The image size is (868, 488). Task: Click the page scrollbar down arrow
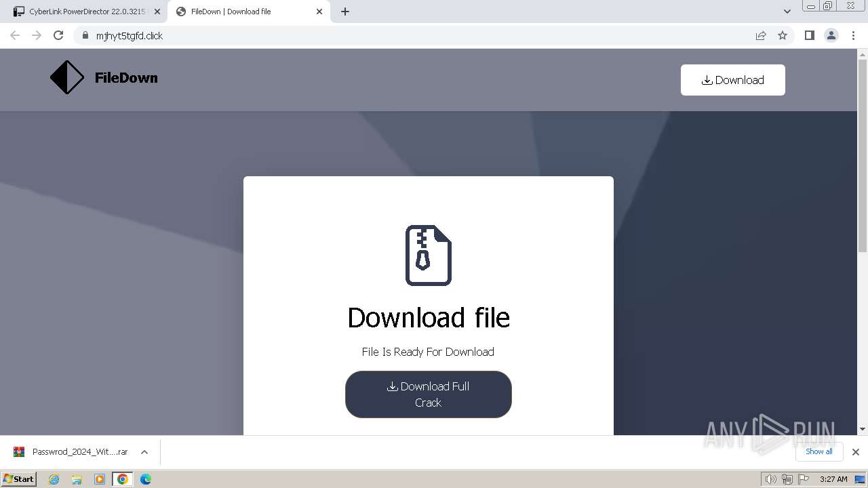(863, 429)
